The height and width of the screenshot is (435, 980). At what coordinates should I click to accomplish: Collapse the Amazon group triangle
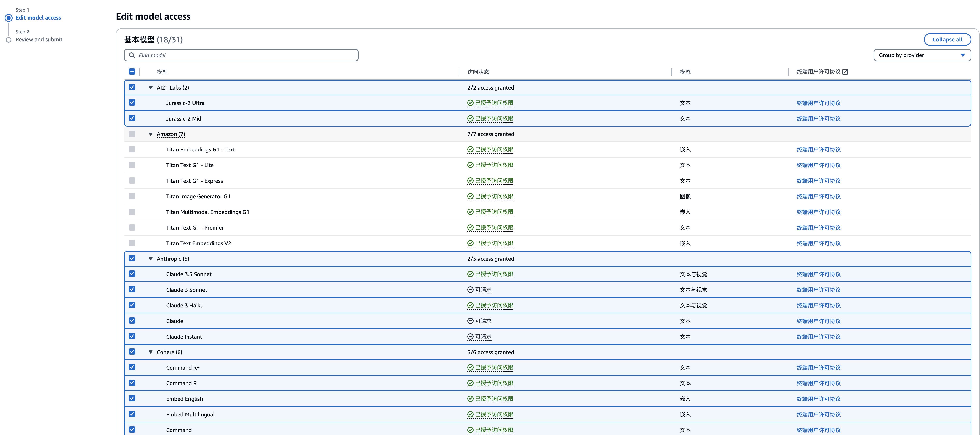tap(151, 134)
